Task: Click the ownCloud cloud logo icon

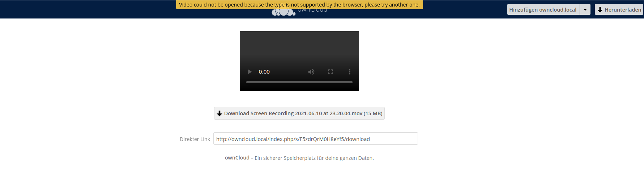Action: coord(283,12)
